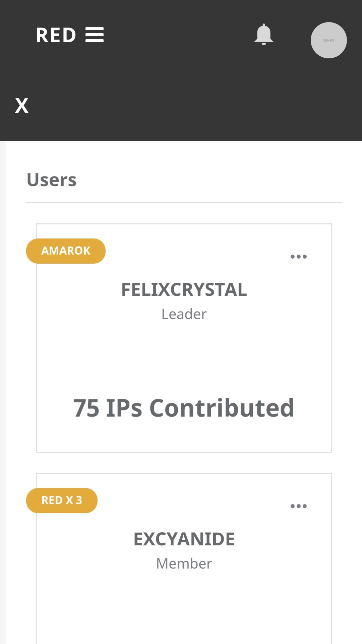Click the blank space below Leader
The height and width of the screenshot is (644, 362).
point(184,356)
